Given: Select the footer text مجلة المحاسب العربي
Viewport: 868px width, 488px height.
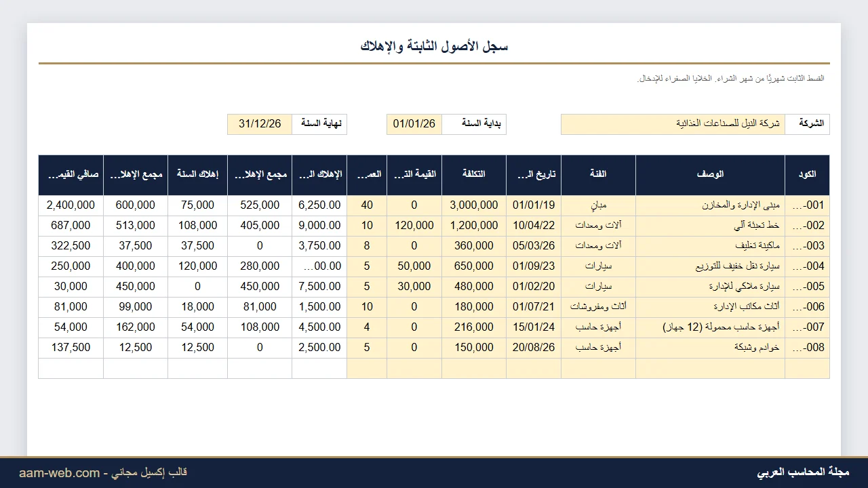Looking at the screenshot, I should [x=803, y=472].
